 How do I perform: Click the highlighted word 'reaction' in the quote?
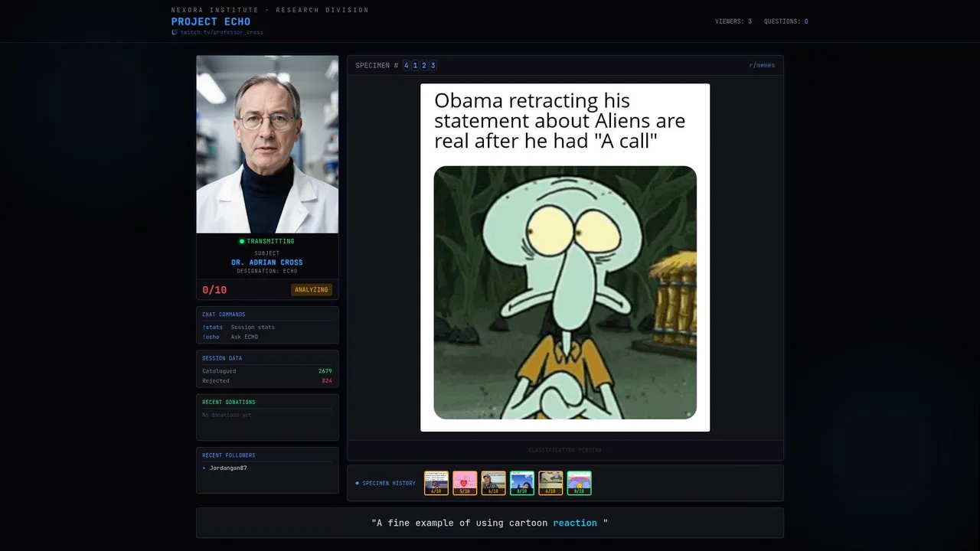[x=575, y=523]
